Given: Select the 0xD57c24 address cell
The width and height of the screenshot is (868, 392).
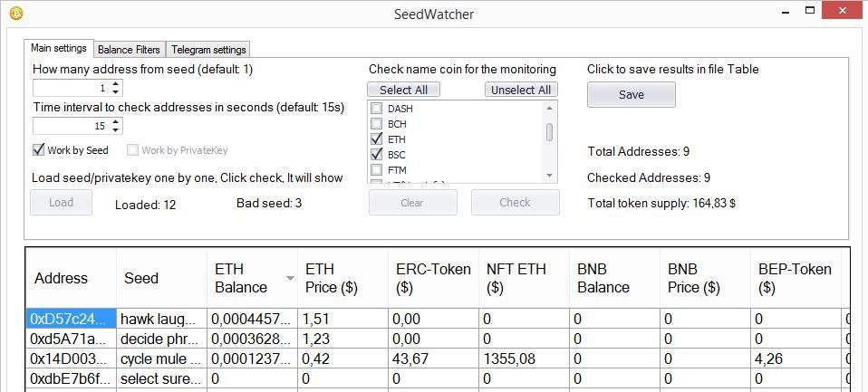Looking at the screenshot, I should [x=71, y=319].
